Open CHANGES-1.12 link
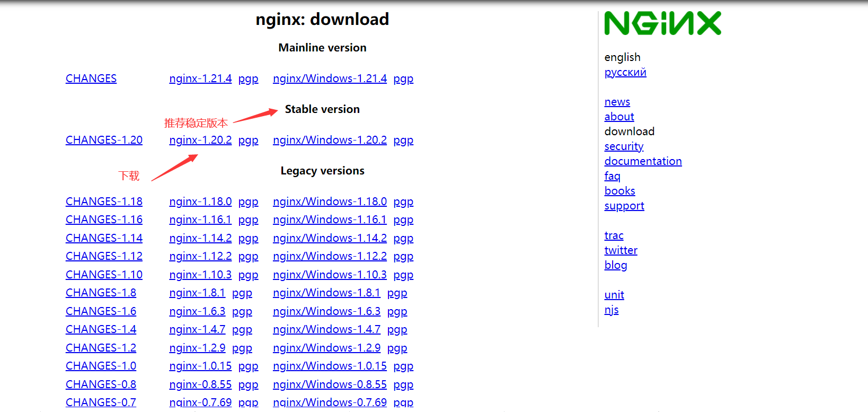868x412 pixels. 104,256
